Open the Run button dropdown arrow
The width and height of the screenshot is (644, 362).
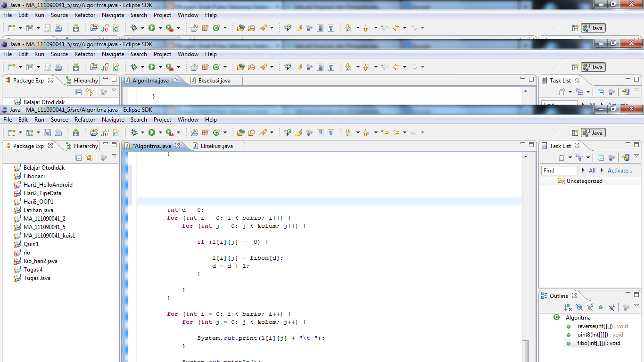click(x=160, y=132)
